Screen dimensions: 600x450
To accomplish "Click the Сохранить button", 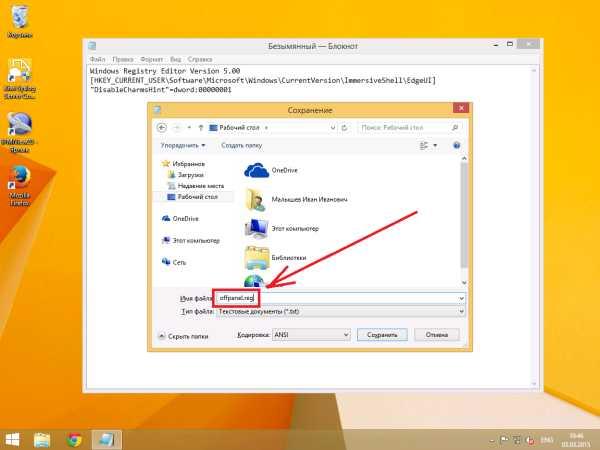I will tap(382, 335).
